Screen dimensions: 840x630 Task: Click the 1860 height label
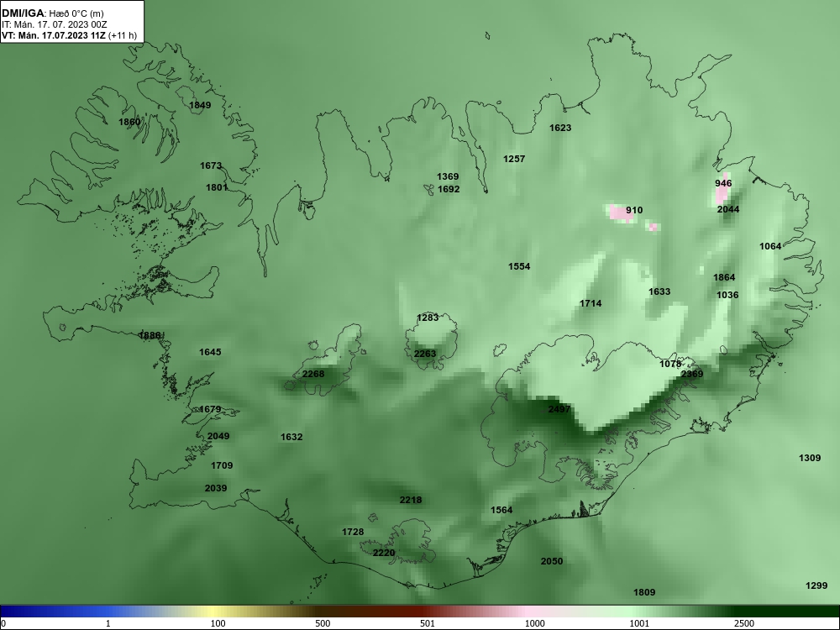click(x=129, y=122)
